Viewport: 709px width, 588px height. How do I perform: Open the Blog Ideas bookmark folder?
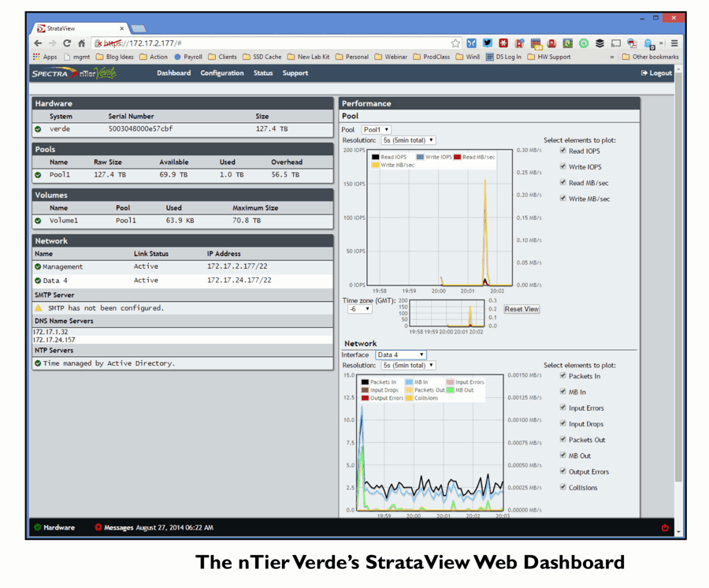(115, 57)
